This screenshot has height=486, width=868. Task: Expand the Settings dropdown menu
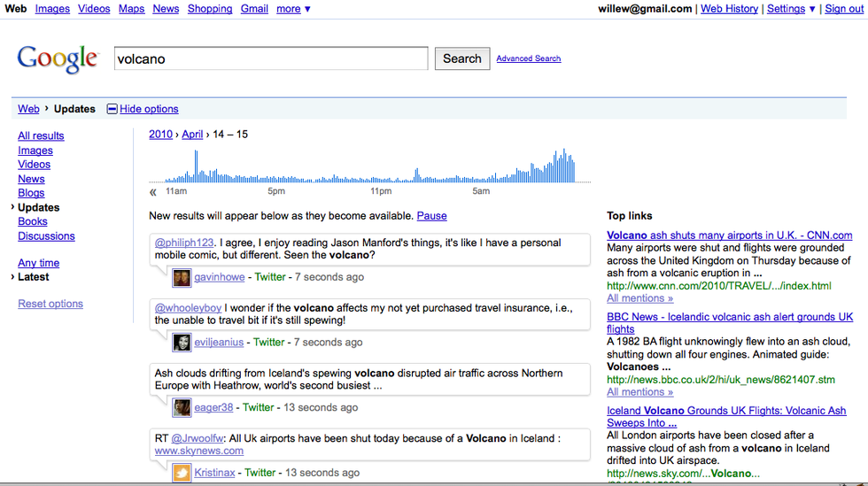click(x=791, y=9)
